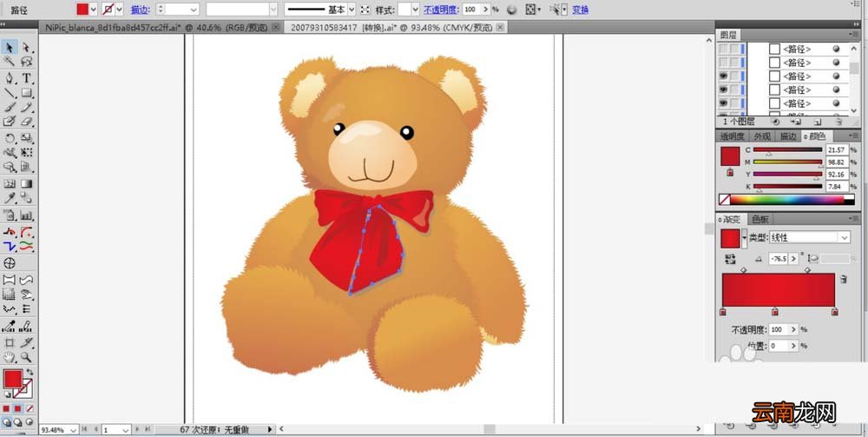Image resolution: width=868 pixels, height=437 pixels.
Task: Select the Pencil tool
Action: click(x=25, y=107)
